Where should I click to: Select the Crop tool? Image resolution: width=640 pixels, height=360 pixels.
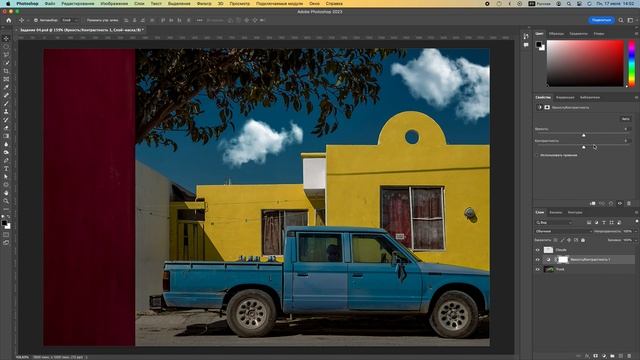6,71
